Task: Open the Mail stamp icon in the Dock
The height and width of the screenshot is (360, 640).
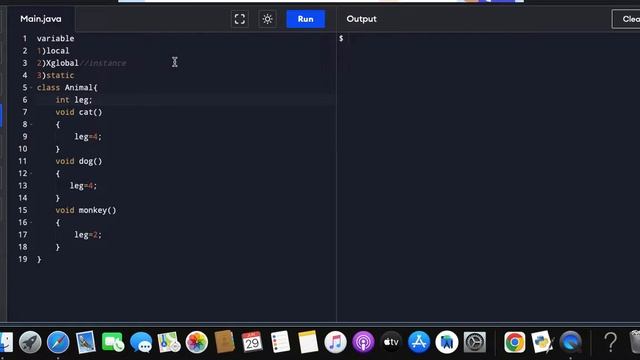Action: click(x=86, y=342)
